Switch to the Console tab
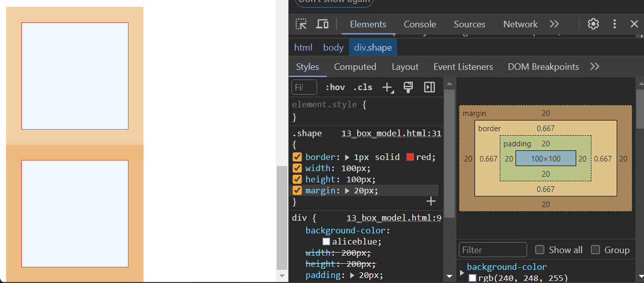This screenshot has height=283, width=644. (x=420, y=24)
